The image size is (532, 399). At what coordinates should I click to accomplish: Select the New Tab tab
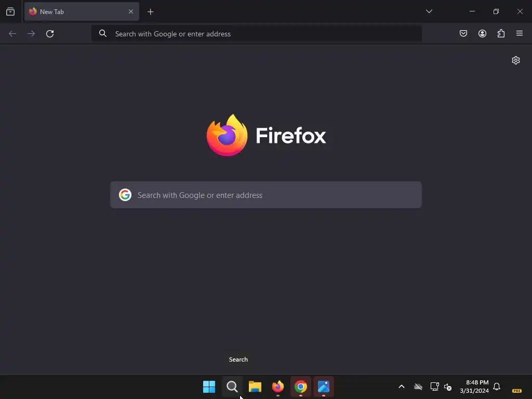[82, 12]
